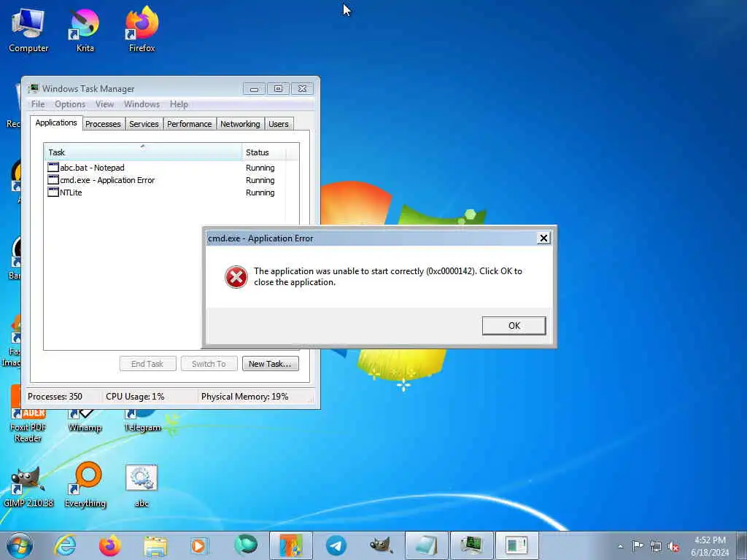This screenshot has width=747, height=560.
Task: Click the End Task button
Action: [x=147, y=364]
